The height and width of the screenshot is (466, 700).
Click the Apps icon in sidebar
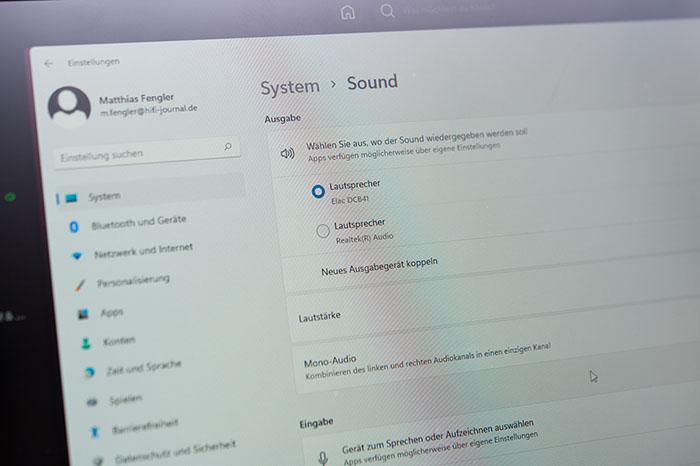pos(83,314)
